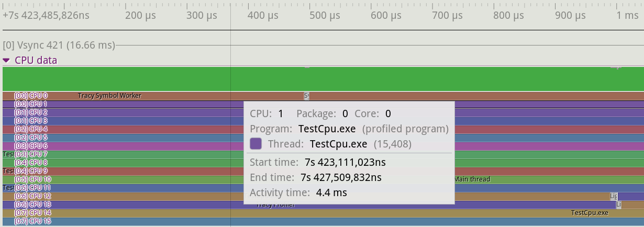This screenshot has height=227, width=644.
Task: Click the small block at CPU 13 right end
Action: (x=618, y=205)
